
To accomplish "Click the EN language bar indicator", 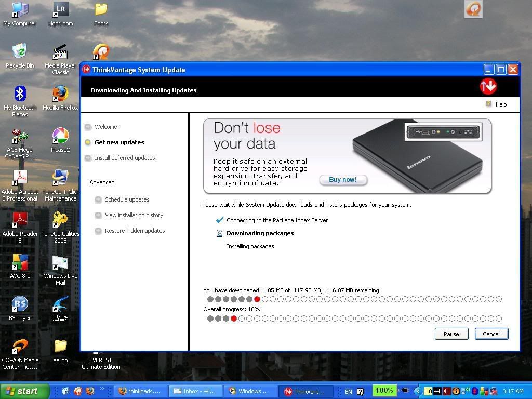I will pos(349,392).
